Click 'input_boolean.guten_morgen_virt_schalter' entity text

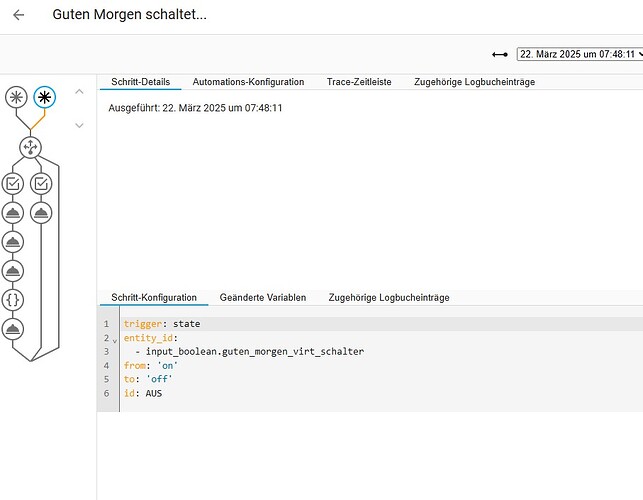point(255,352)
